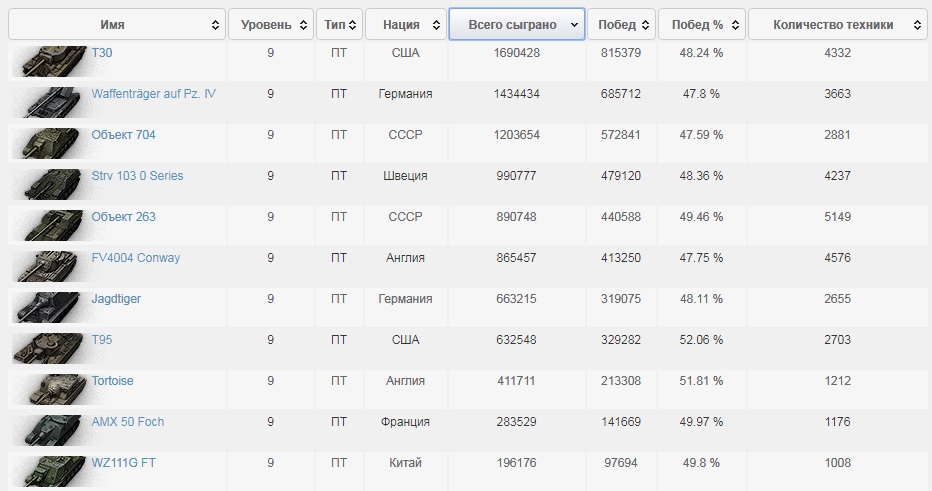This screenshot has width=932, height=491.
Task: Open the WZ111G FT link
Action: point(123,463)
